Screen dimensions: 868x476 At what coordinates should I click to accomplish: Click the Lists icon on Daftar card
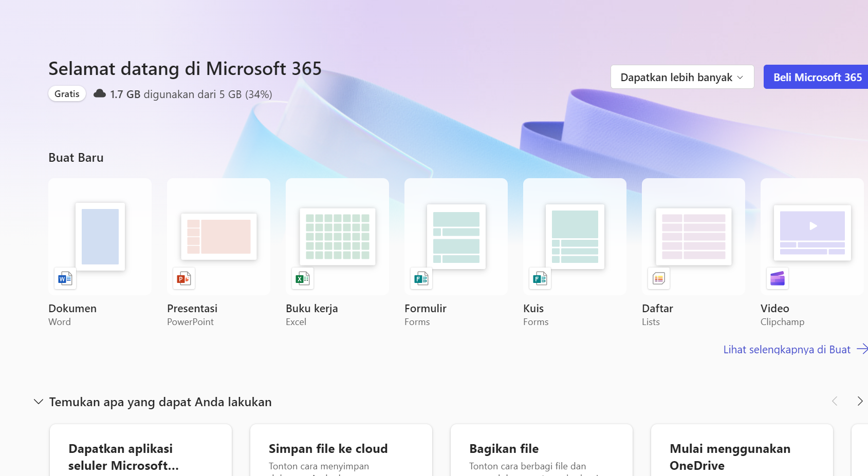click(x=659, y=279)
